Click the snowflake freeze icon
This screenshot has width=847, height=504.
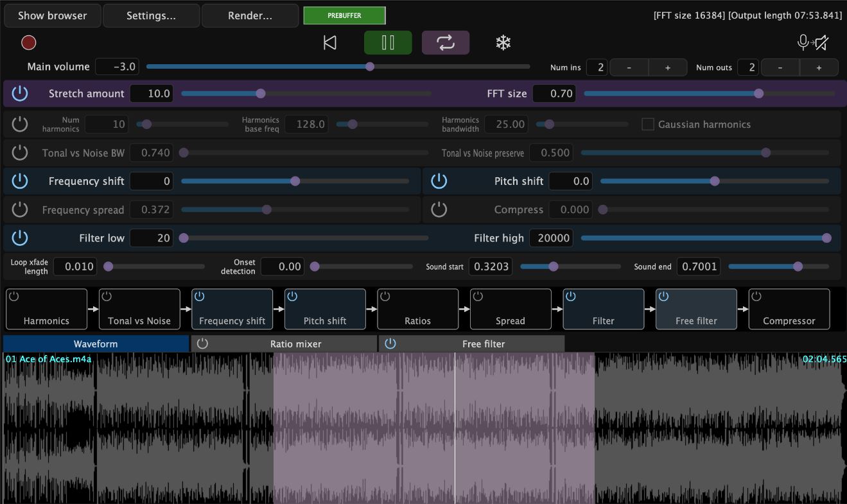tap(503, 42)
